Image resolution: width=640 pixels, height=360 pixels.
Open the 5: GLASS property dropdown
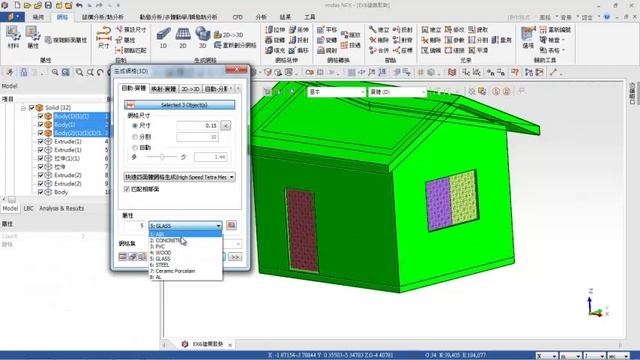coord(185,225)
